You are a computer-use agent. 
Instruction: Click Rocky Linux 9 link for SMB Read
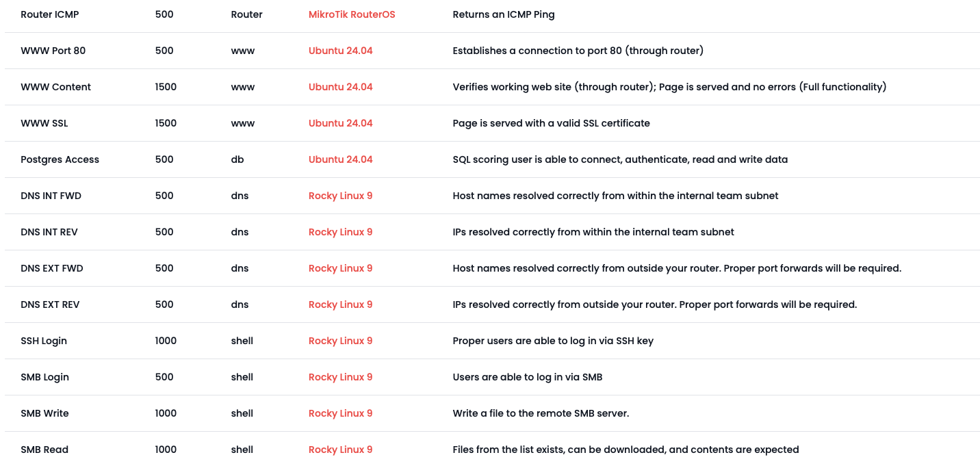340,450
